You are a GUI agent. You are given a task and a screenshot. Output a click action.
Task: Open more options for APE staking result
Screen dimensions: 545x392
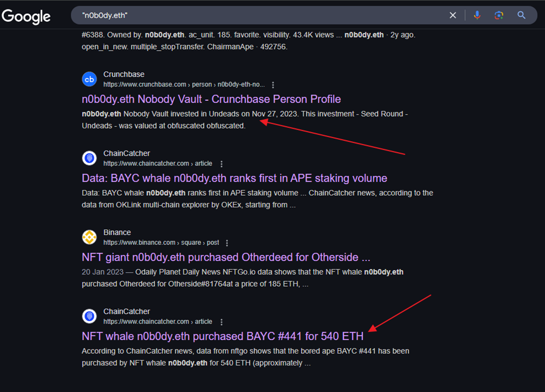tap(222, 164)
